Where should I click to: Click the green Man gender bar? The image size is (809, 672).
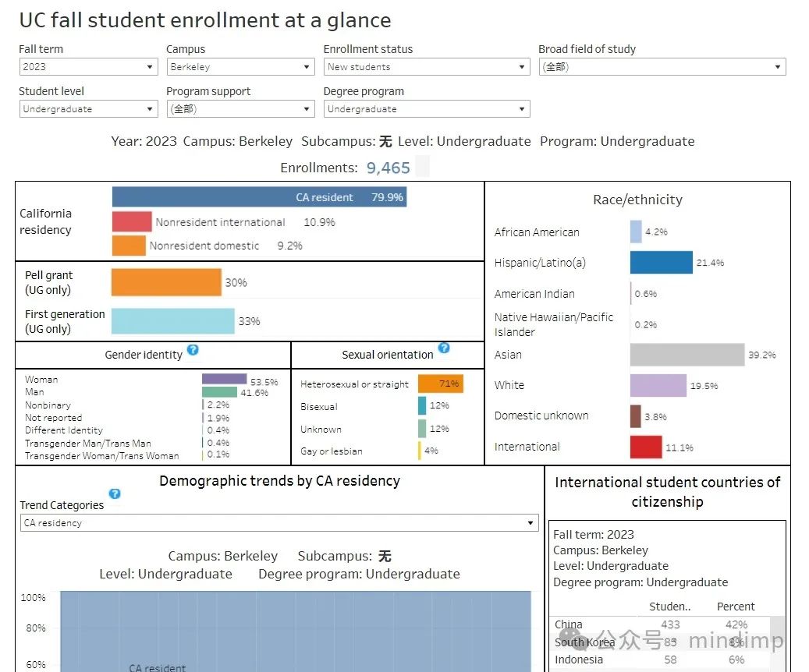click(219, 392)
